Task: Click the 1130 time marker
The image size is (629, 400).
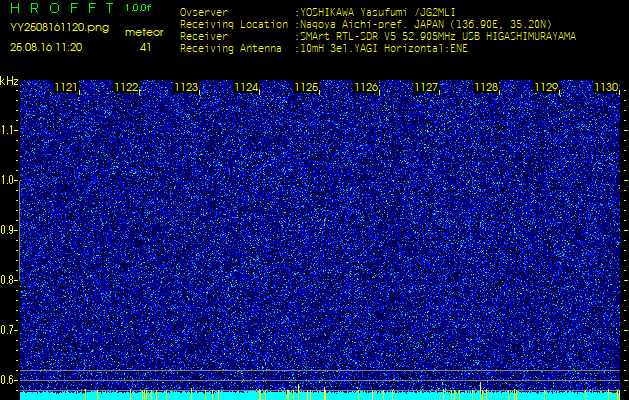Action: click(x=606, y=87)
